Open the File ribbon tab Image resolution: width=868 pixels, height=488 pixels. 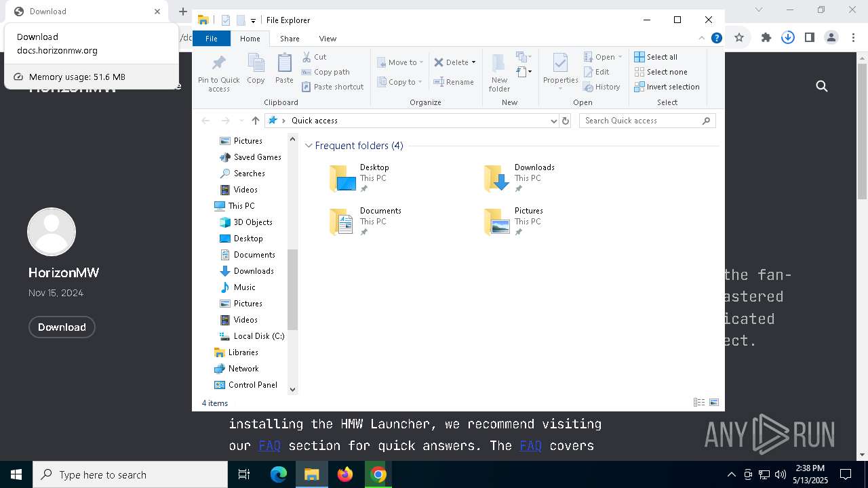(x=212, y=39)
